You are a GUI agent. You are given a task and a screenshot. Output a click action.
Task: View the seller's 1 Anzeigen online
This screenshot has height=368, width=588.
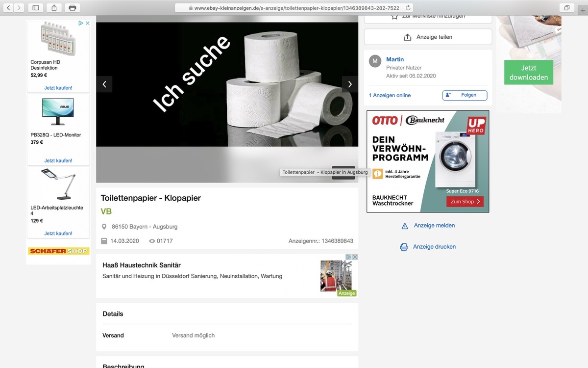point(390,95)
